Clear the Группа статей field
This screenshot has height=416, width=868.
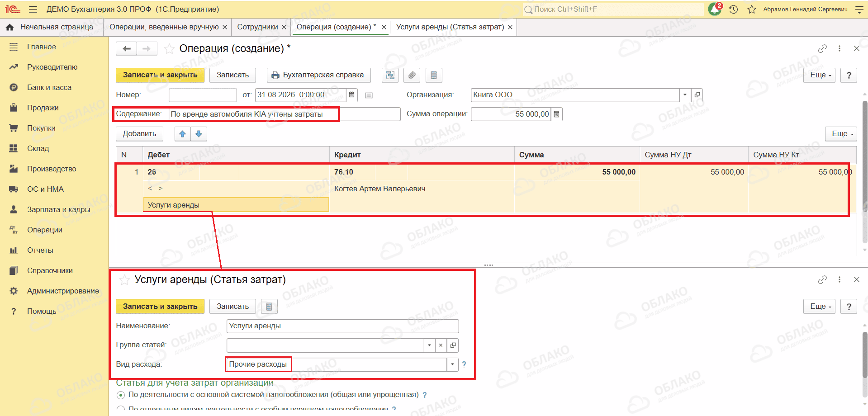coord(441,345)
